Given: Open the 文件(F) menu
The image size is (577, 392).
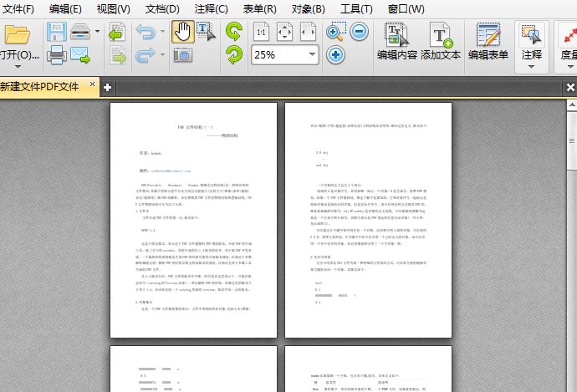Looking at the screenshot, I should tap(18, 9).
